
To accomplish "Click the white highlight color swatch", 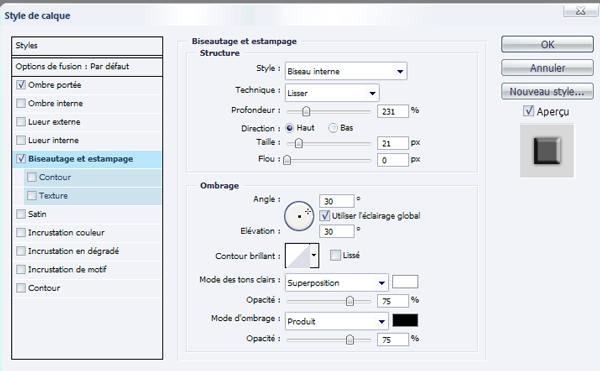I will (405, 282).
